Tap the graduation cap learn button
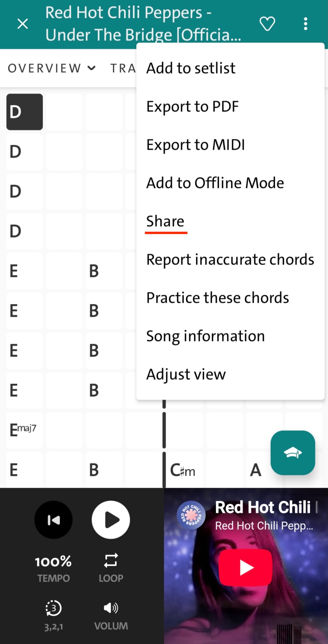Screen dimensions: 328x644 pos(293,452)
